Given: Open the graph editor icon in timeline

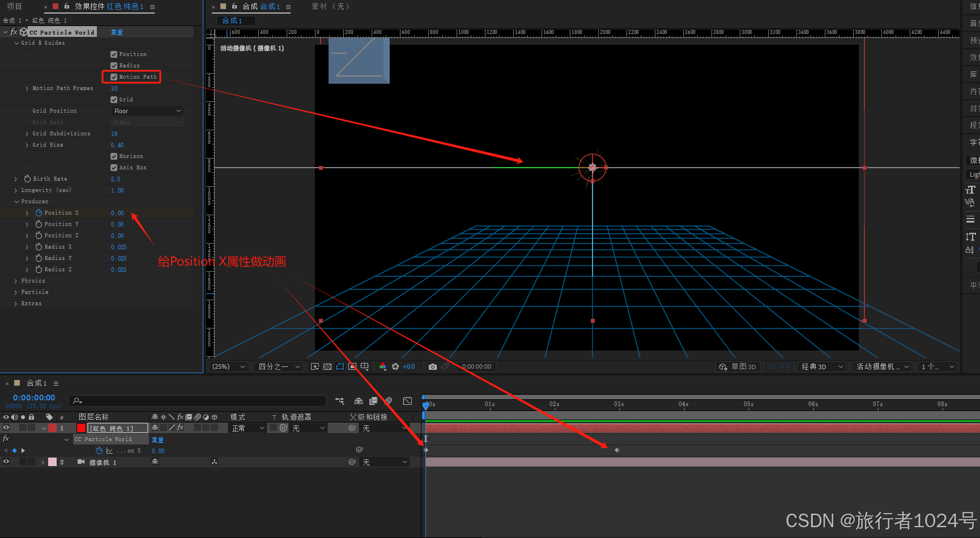Looking at the screenshot, I should pyautogui.click(x=407, y=401).
